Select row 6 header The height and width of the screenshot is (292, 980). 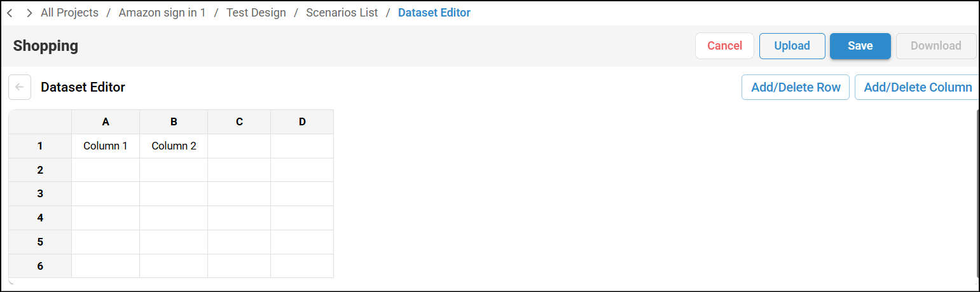pos(40,266)
